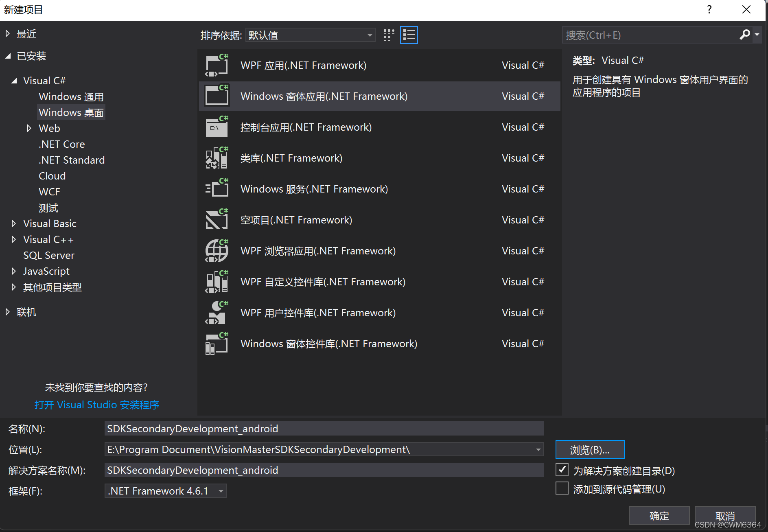Expand the Visual C++ tree node

coord(13,239)
